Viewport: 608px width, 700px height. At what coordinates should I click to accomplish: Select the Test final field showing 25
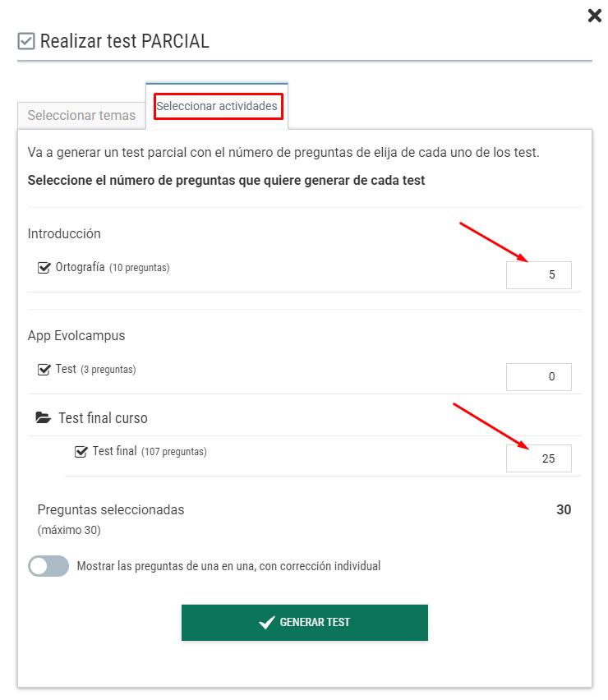[538, 458]
